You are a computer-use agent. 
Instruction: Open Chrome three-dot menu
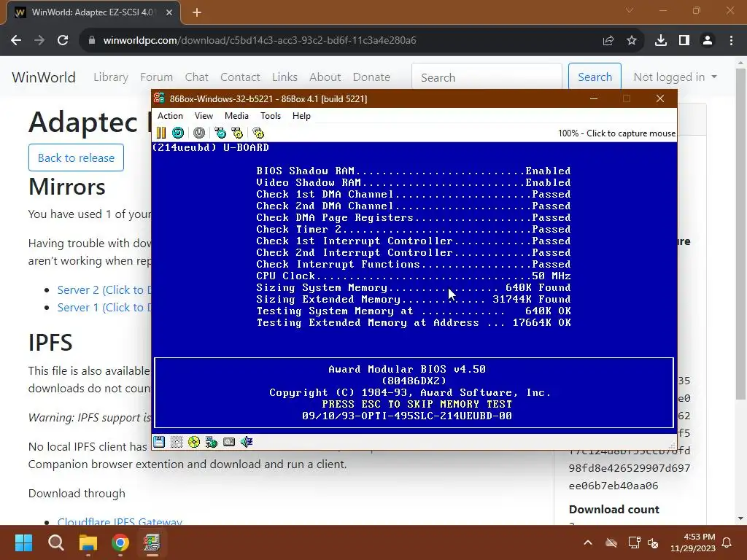point(731,41)
